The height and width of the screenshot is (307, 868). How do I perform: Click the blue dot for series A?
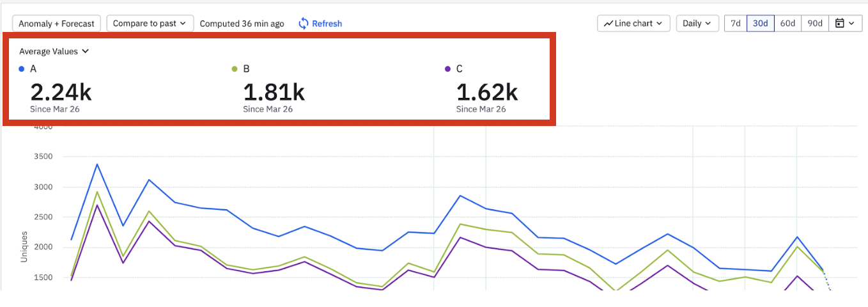click(x=22, y=69)
